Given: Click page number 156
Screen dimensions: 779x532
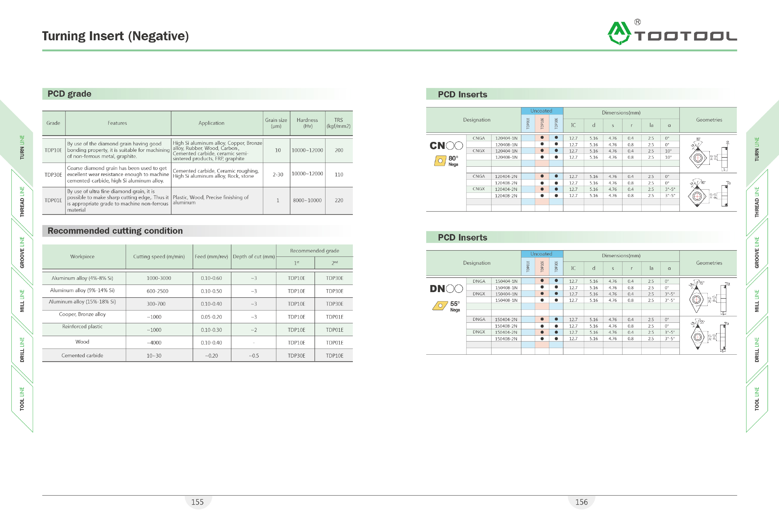Looking at the screenshot, I should click(581, 502).
